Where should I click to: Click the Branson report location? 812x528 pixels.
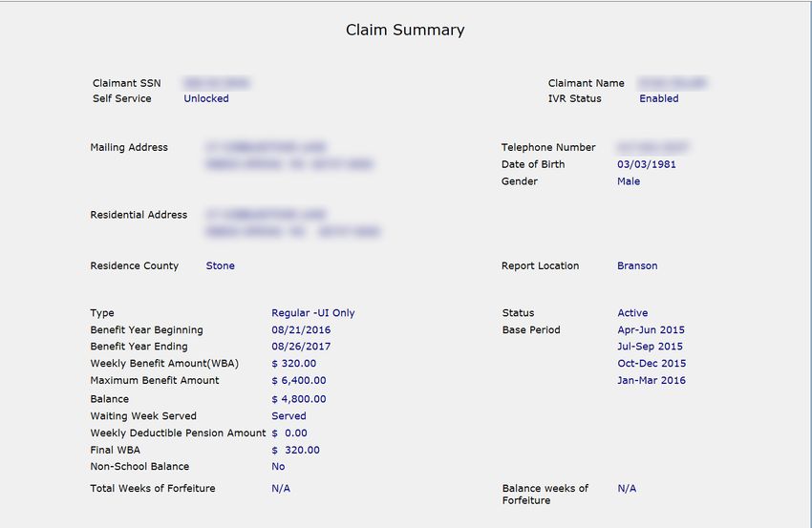point(637,265)
